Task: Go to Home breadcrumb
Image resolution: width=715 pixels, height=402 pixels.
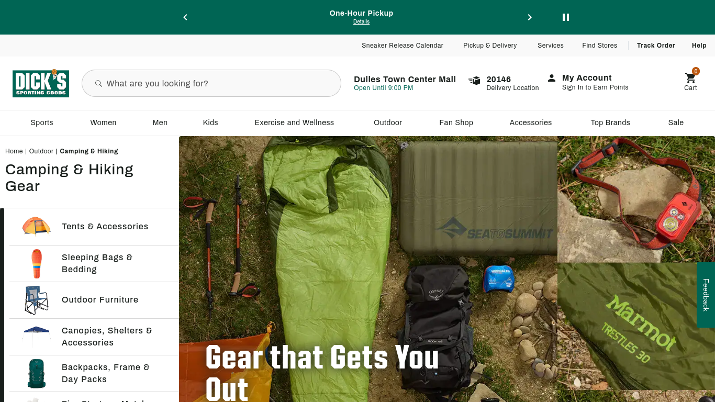Action: (x=14, y=151)
